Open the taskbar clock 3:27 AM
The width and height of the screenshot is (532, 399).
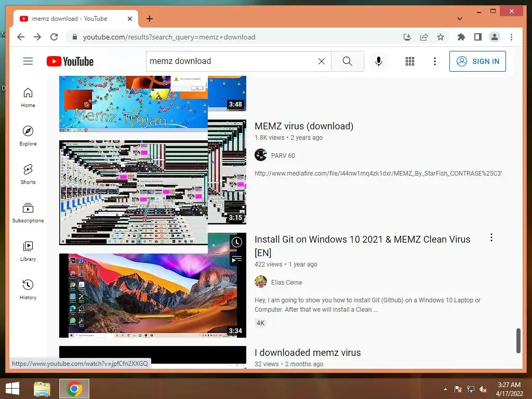(x=509, y=389)
